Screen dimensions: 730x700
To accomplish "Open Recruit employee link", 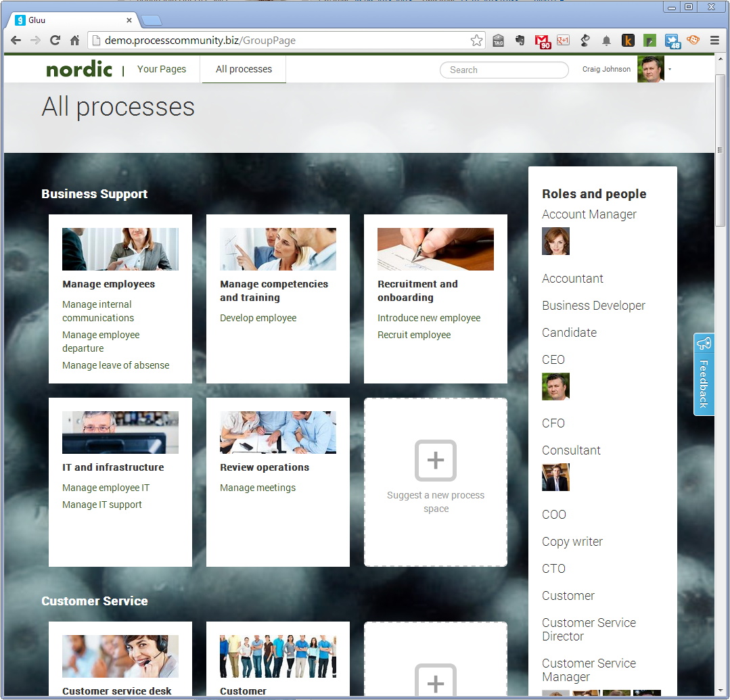I will [x=414, y=335].
